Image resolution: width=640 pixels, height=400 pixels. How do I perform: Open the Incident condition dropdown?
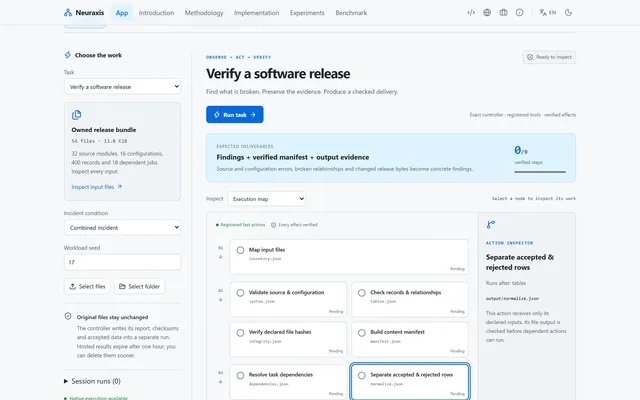point(122,227)
